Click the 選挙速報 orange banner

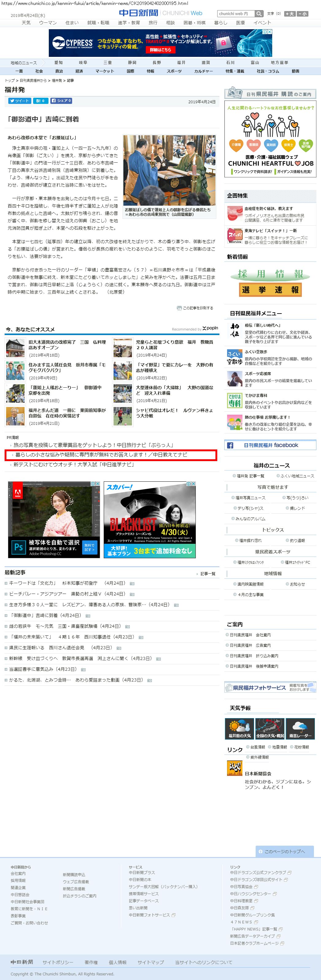[270, 290]
